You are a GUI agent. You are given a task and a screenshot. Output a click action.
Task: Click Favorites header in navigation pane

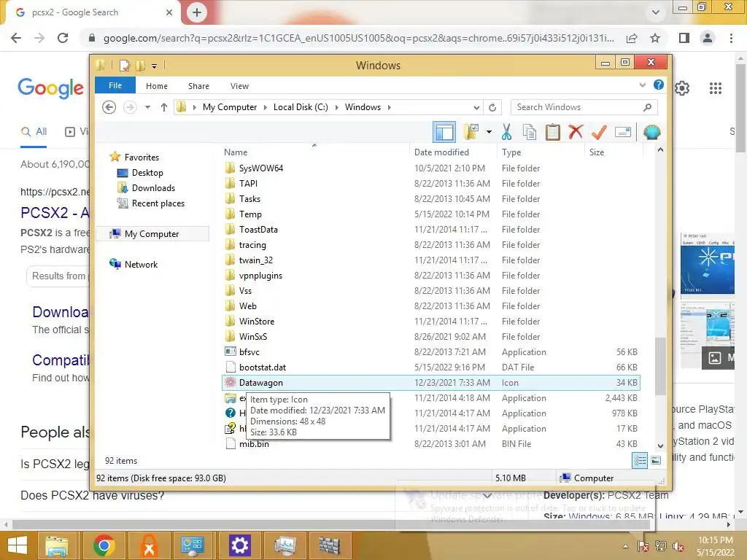142,157
